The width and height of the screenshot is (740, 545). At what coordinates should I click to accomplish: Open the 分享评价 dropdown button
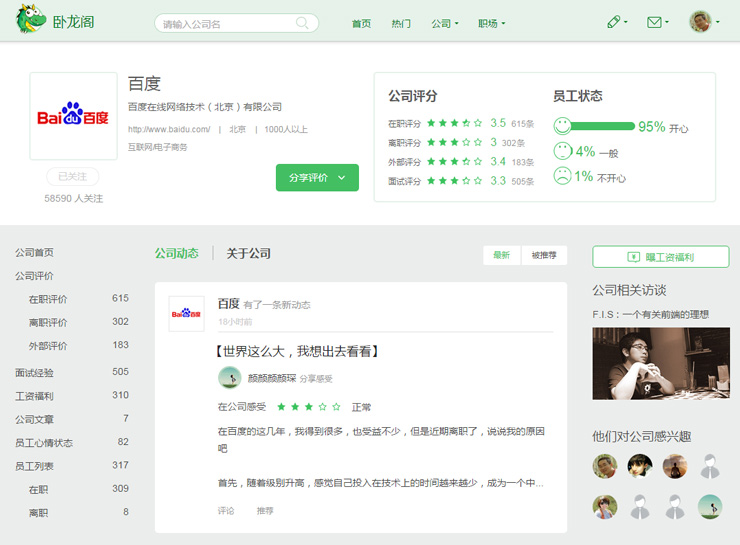coord(317,177)
